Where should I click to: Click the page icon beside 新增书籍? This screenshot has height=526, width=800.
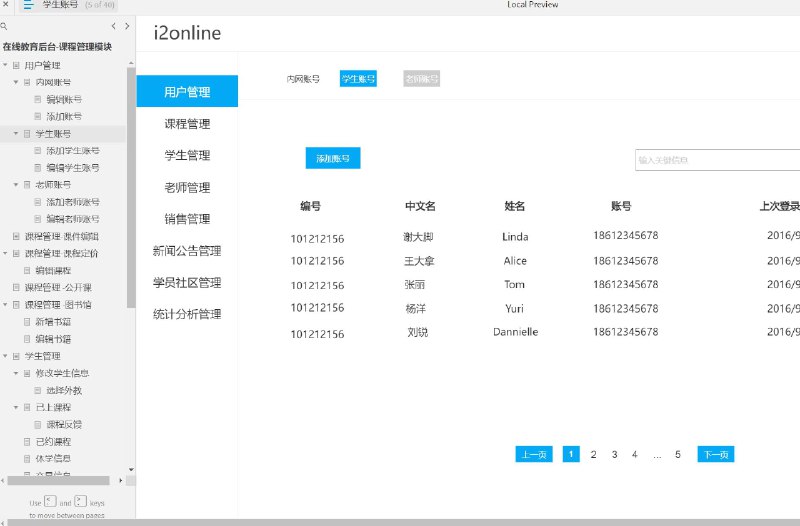coord(27,322)
